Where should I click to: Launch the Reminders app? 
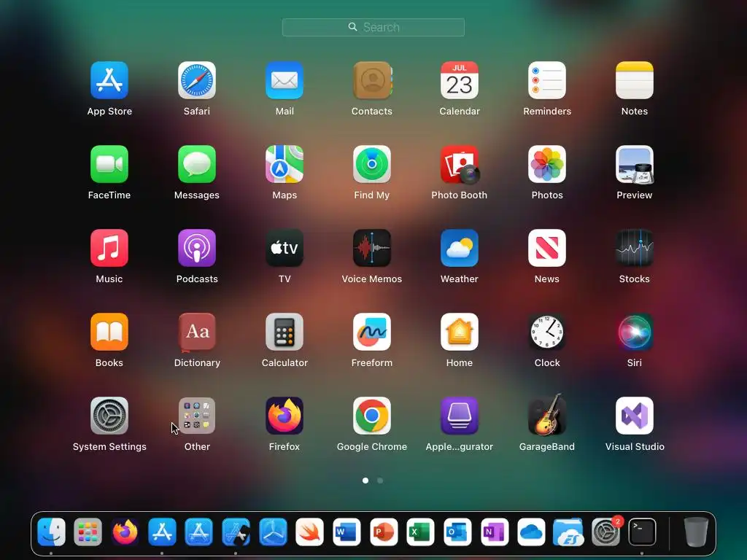(547, 80)
